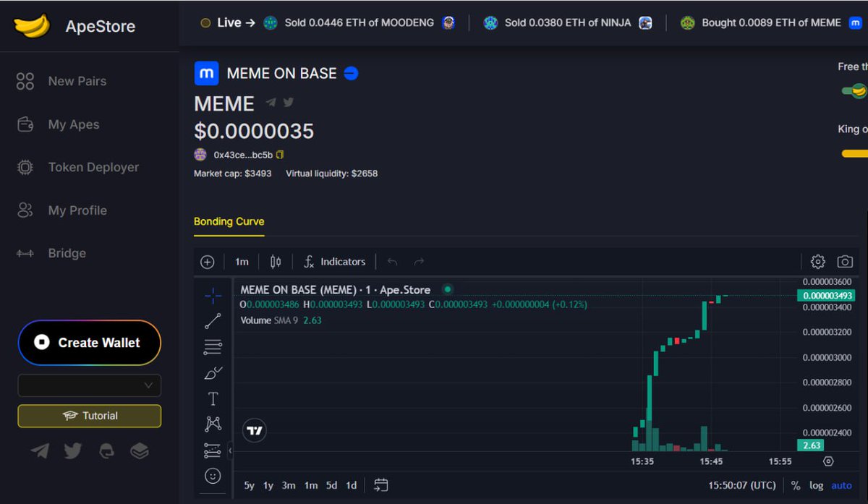Expand the dropdown below Create Wallet
The height and width of the screenshot is (504, 868).
coord(90,385)
